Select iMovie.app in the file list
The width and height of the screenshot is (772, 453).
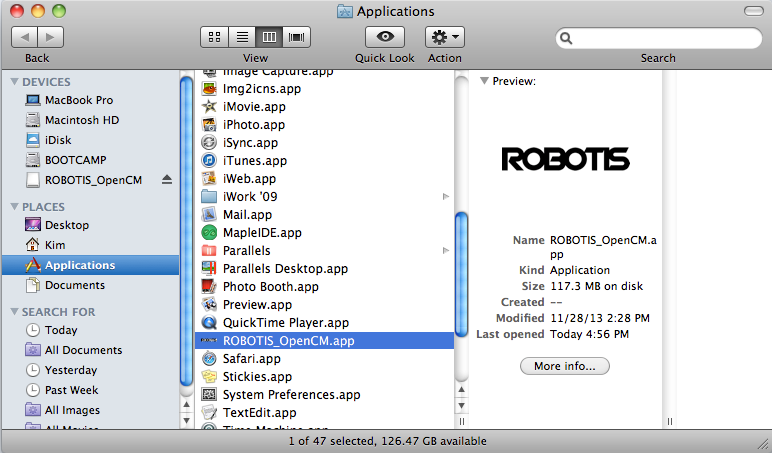coord(254,107)
